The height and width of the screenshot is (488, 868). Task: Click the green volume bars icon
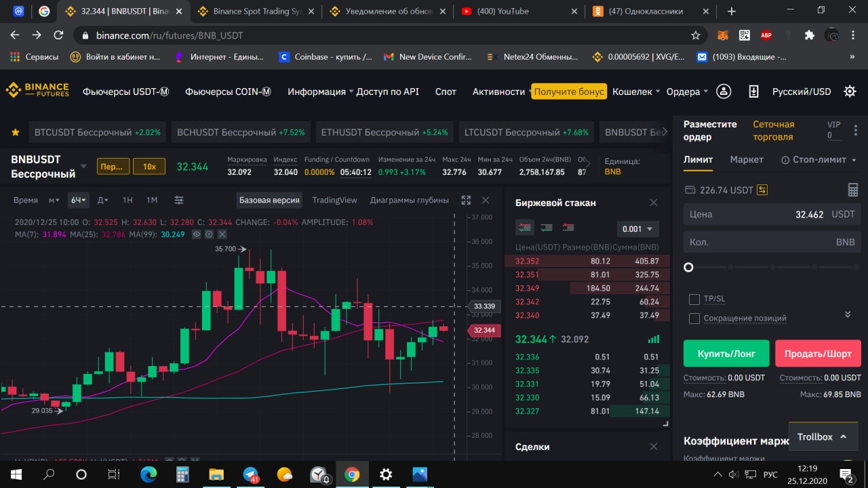click(654, 339)
